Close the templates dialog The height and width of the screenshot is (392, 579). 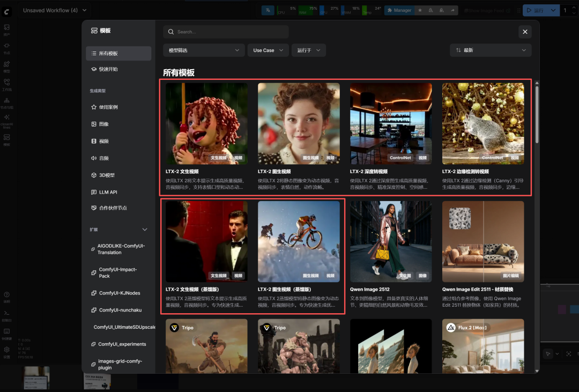525,32
